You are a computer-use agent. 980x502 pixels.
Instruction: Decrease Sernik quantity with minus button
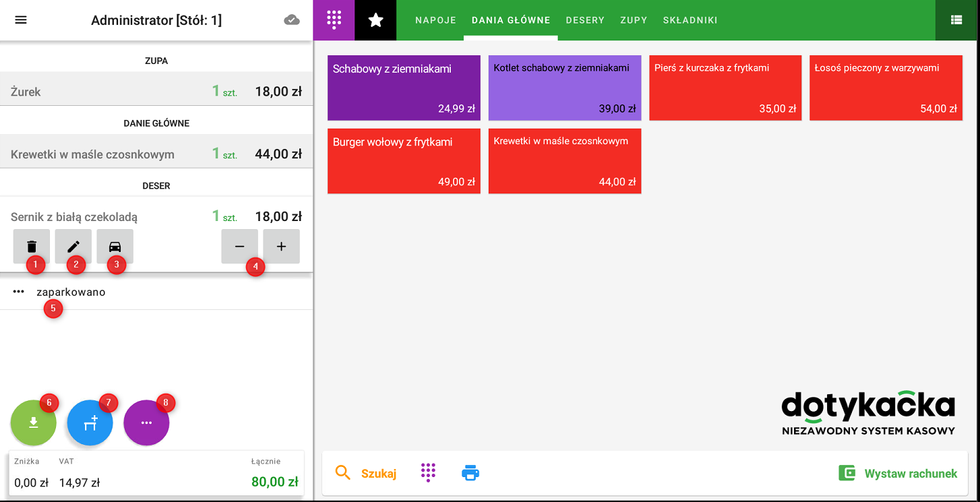(240, 247)
